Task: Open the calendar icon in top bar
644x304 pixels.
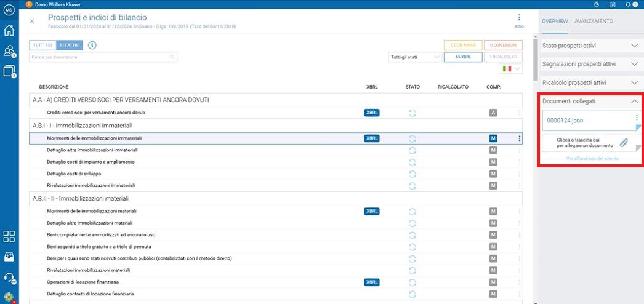Action: (x=613, y=4)
